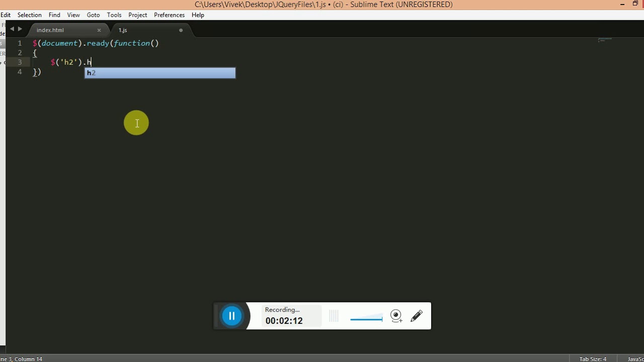
Task: Open the pen annotation tool in recorder
Action: coord(417,316)
